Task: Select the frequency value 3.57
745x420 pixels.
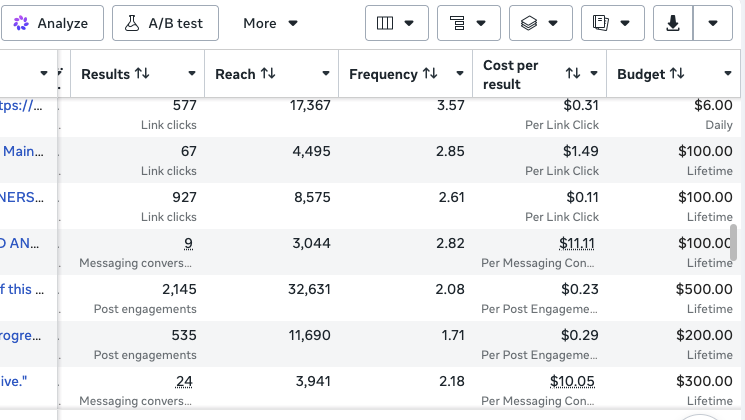Action: click(x=451, y=105)
